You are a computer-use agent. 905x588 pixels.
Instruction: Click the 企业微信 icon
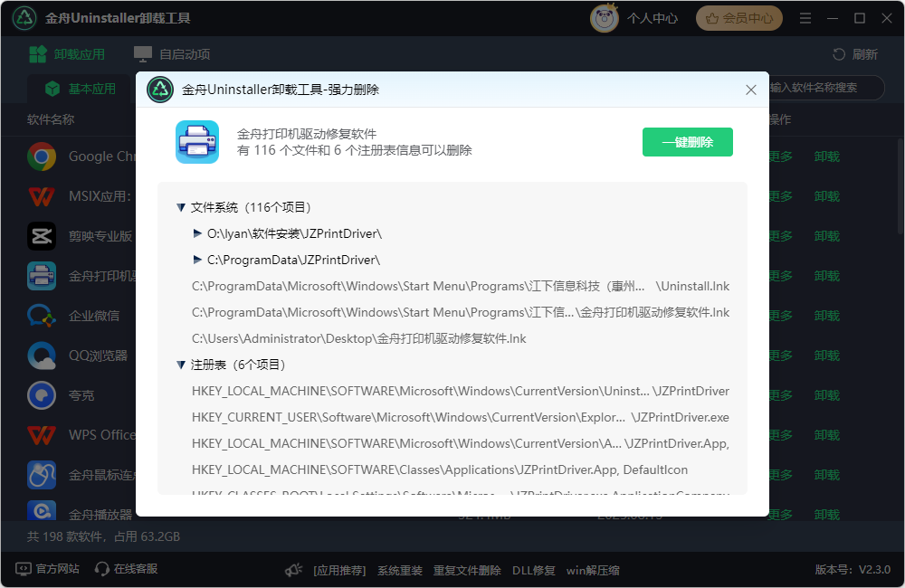coord(42,316)
